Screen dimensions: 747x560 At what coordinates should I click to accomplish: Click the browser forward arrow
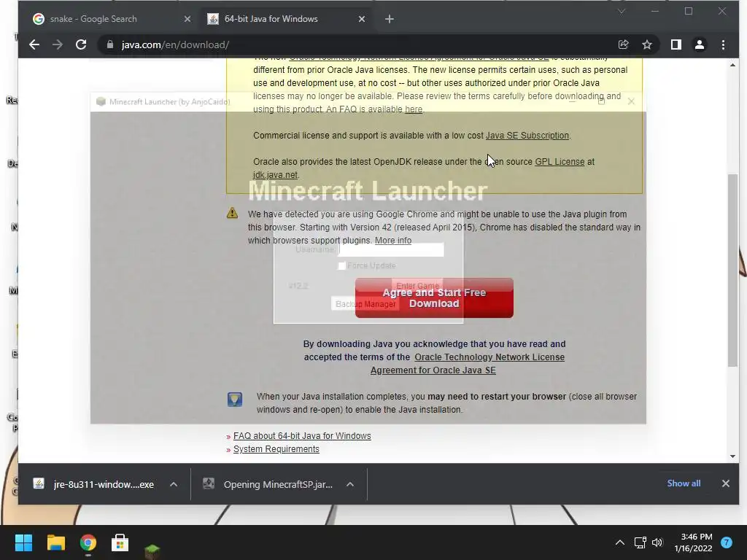[x=57, y=44]
